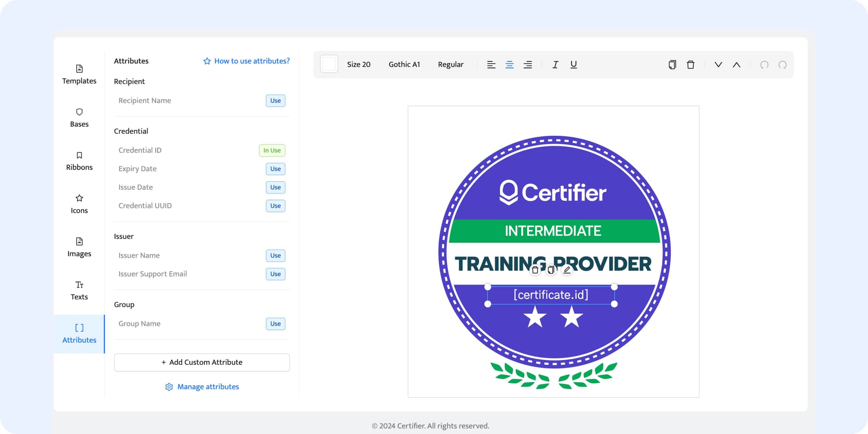Screen dimensions: 868x434
Task: Click the align left icon
Action: (x=491, y=65)
